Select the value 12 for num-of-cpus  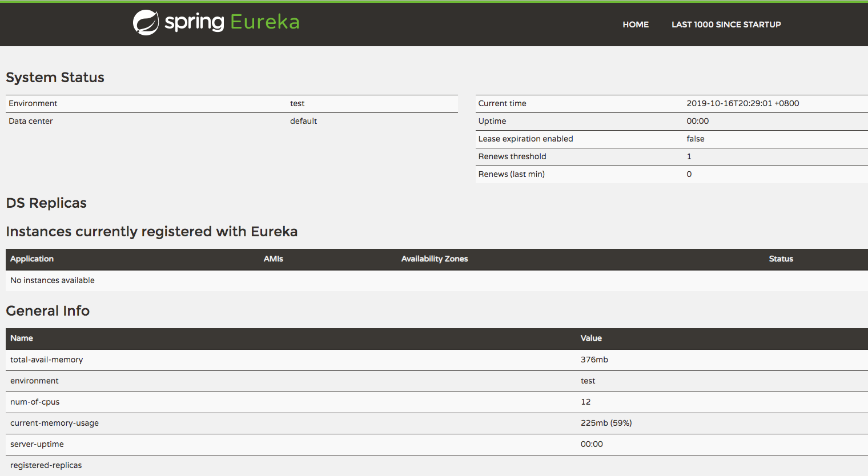585,402
